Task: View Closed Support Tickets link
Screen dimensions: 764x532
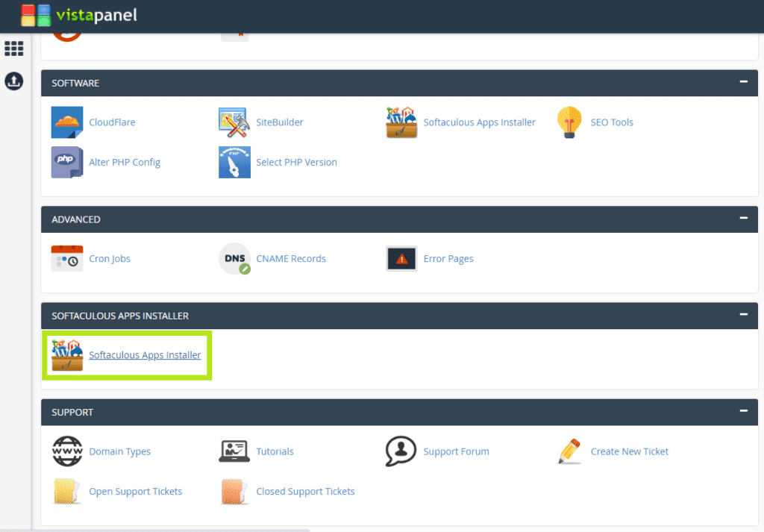Action: (x=305, y=492)
